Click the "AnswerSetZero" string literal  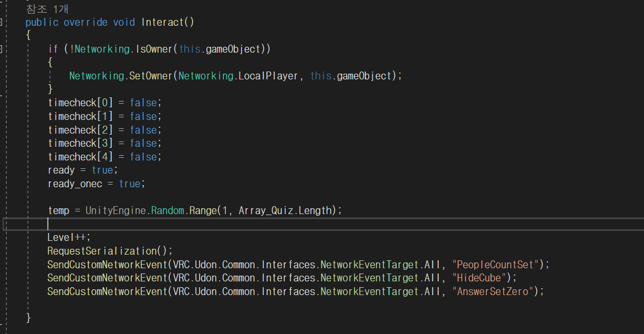[x=493, y=291]
